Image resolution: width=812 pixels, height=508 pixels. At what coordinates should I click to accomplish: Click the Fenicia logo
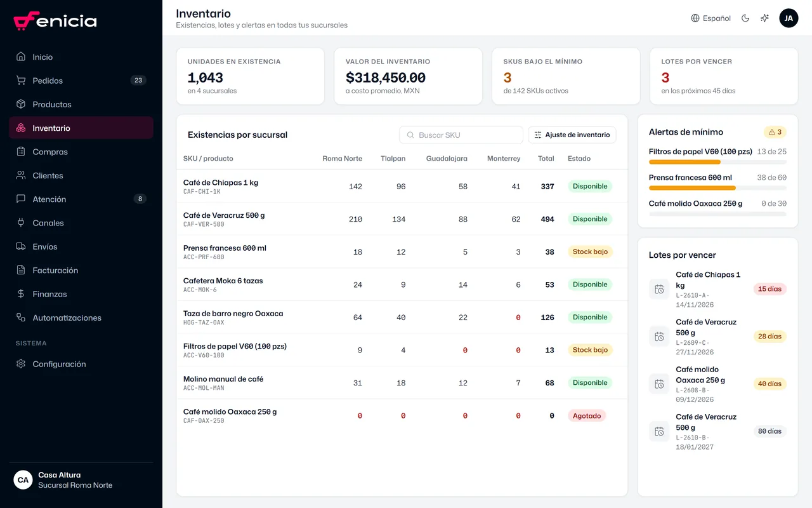click(55, 21)
